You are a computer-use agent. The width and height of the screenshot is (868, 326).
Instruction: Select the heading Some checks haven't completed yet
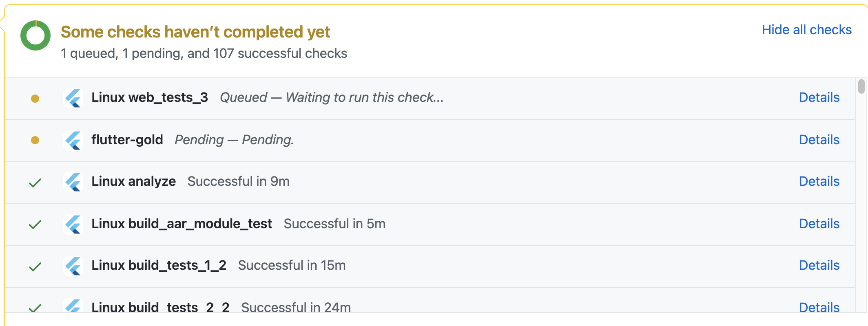pyautogui.click(x=196, y=31)
